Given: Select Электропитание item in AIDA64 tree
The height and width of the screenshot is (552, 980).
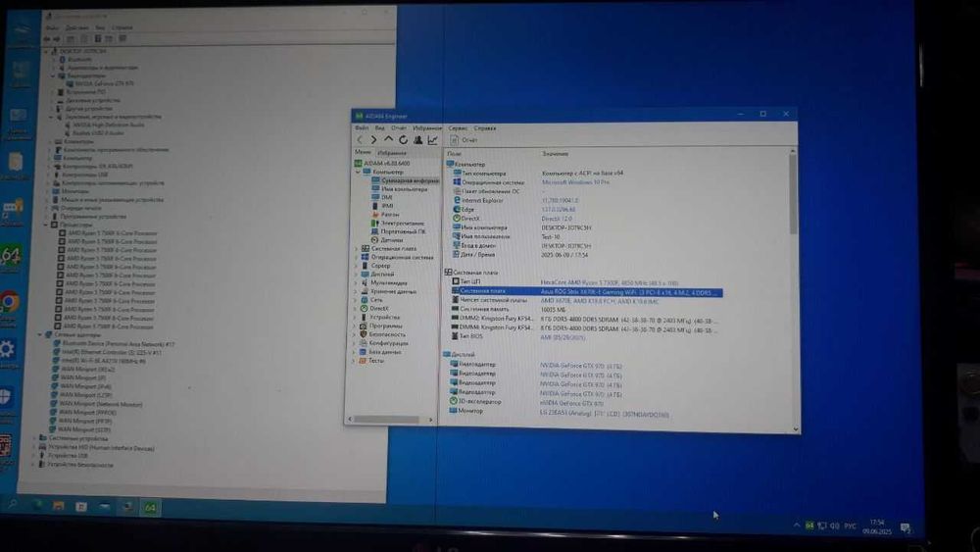Looking at the screenshot, I should point(398,224).
